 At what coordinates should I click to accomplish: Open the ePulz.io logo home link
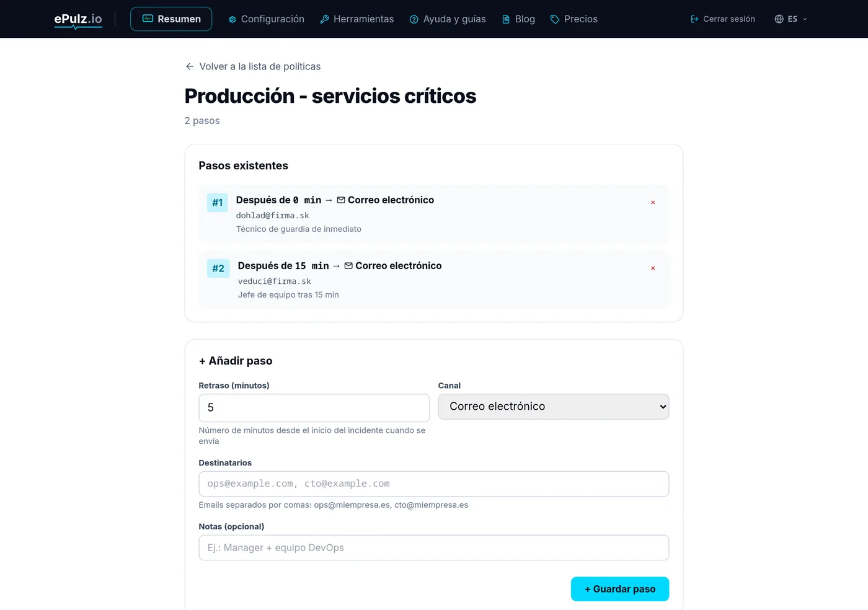point(78,19)
